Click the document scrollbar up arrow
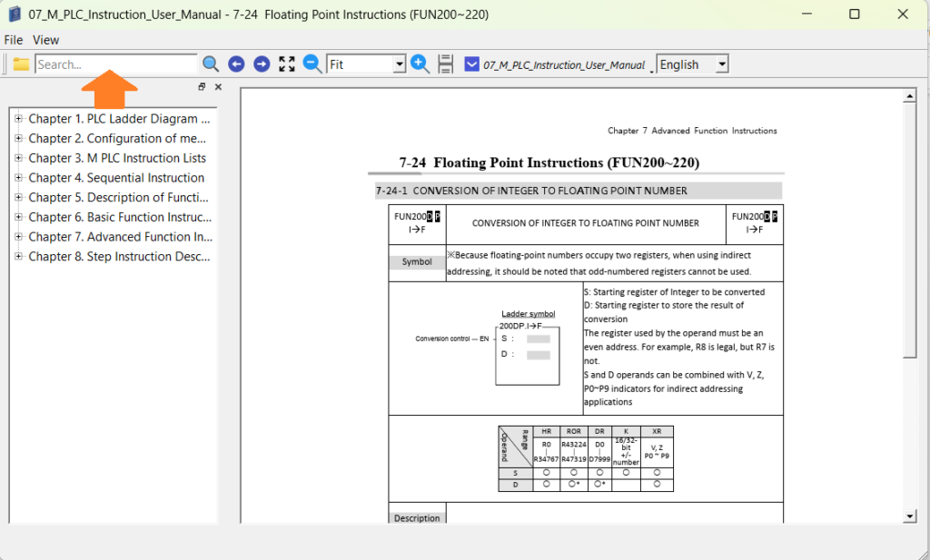The width and height of the screenshot is (930, 560). 909,95
